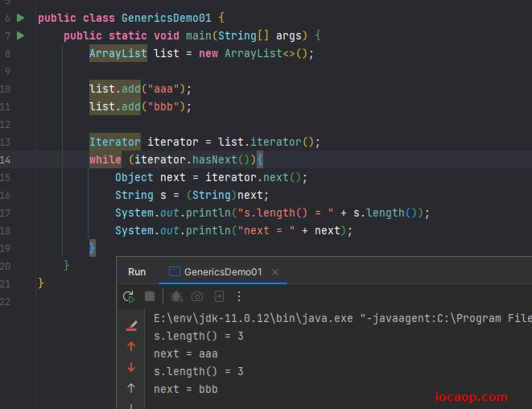This screenshot has width=532, height=409.
Task: Click the closing brace on line 19
Action: (x=93, y=248)
